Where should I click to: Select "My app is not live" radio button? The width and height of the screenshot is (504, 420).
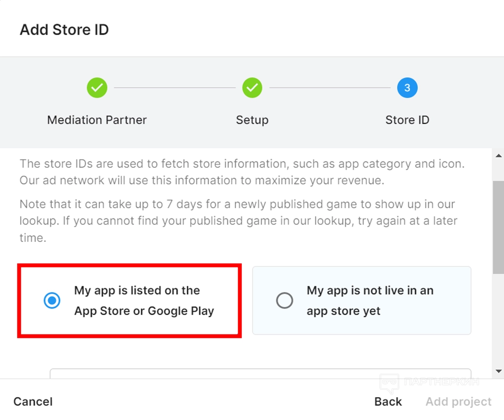click(x=285, y=300)
